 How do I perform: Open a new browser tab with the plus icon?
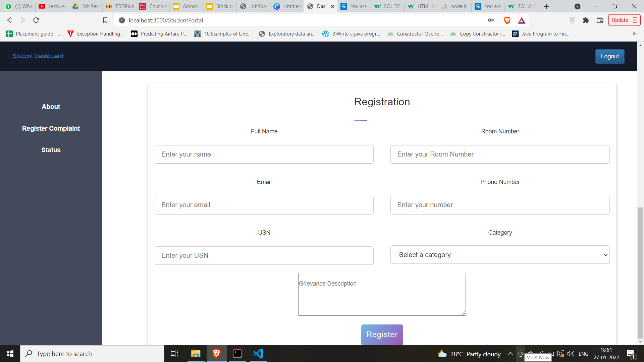pos(546,6)
